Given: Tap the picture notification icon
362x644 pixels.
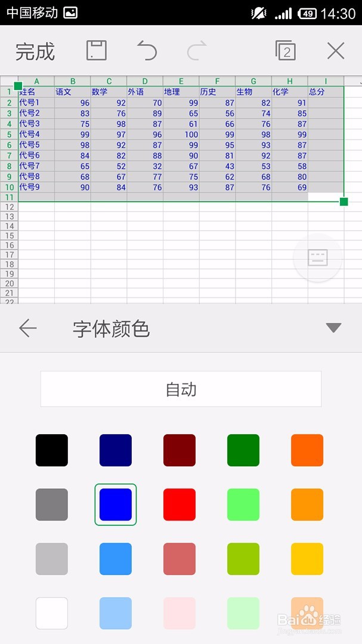Looking at the screenshot, I should 71,13.
